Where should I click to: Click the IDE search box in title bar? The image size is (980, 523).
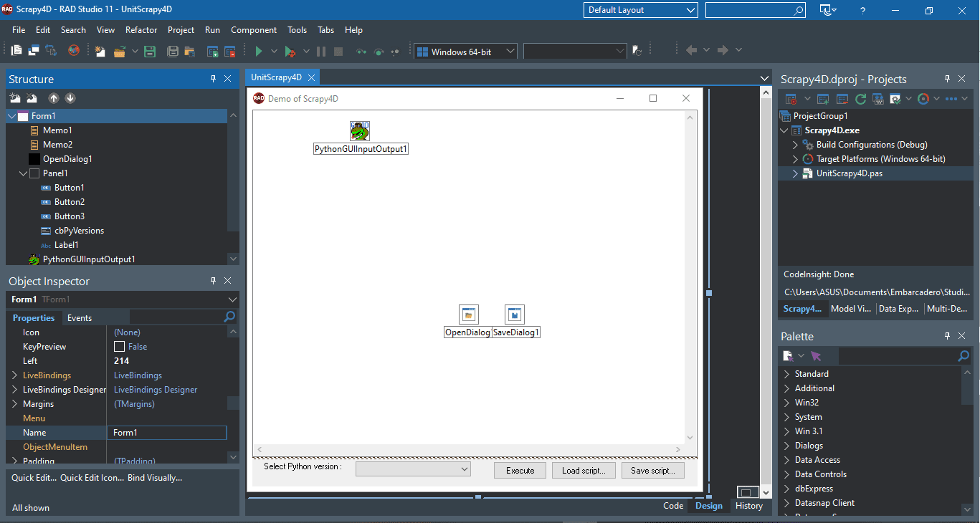[x=756, y=10]
